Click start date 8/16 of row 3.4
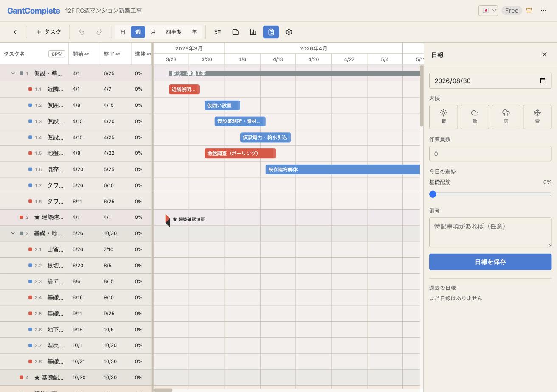Image resolution: width=557 pixels, height=392 pixels. point(78,297)
